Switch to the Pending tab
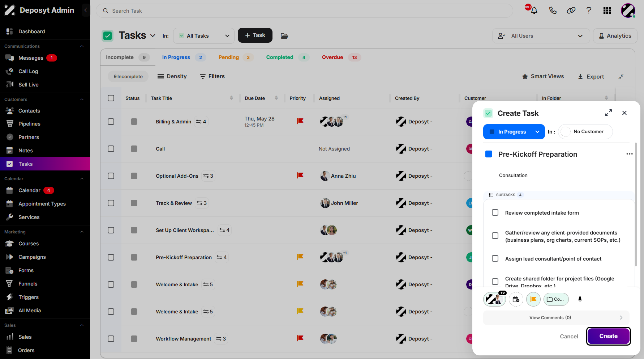Image resolution: width=644 pixels, height=359 pixels. click(x=236, y=57)
